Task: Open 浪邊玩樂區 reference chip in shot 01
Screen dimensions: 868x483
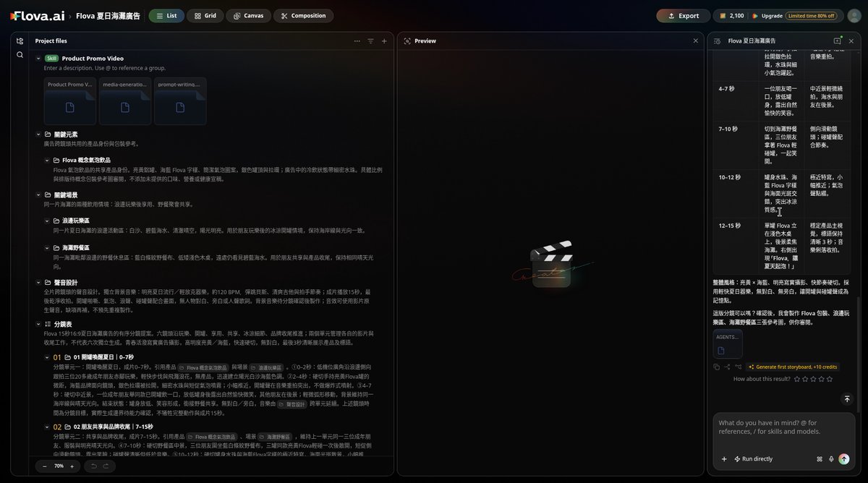Action: pos(267,367)
